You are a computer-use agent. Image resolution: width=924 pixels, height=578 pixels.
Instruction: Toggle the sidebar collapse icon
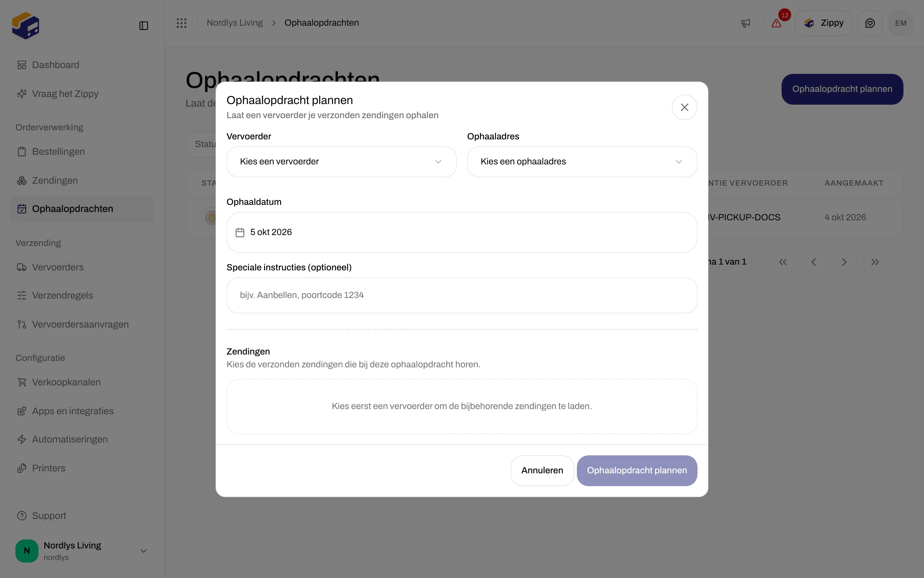(143, 26)
